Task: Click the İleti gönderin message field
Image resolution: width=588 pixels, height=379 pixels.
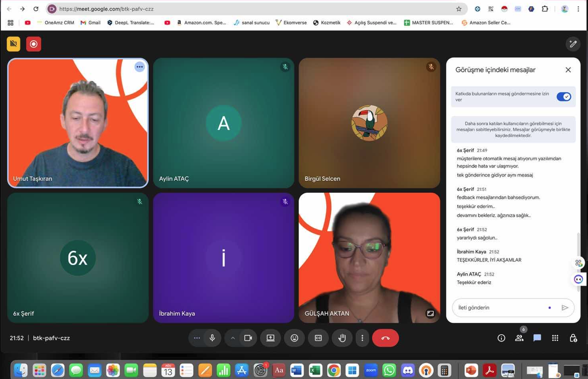Action: pos(500,308)
